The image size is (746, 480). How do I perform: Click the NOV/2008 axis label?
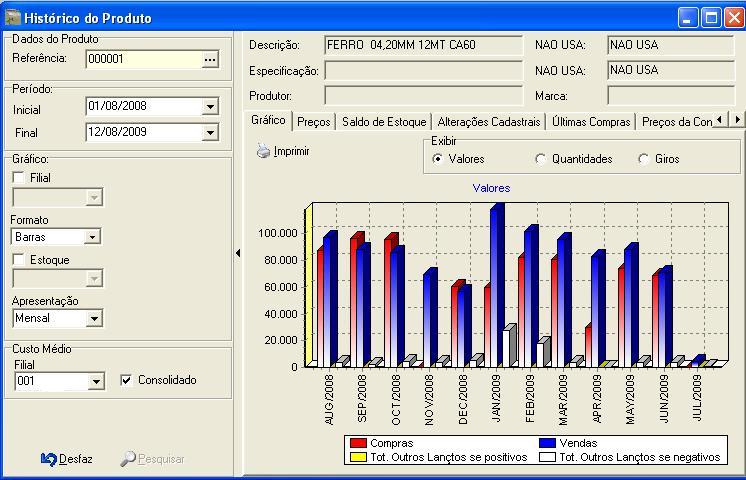tap(429, 400)
